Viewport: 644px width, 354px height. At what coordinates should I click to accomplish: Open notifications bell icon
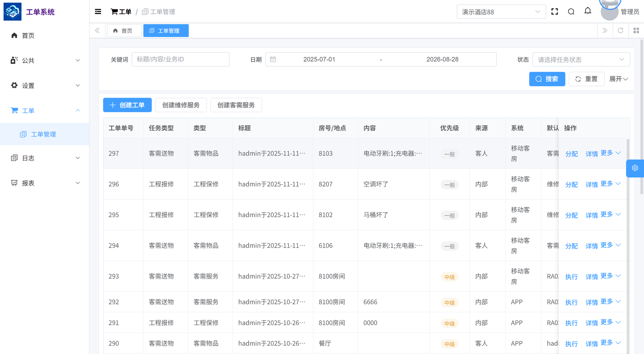point(588,11)
